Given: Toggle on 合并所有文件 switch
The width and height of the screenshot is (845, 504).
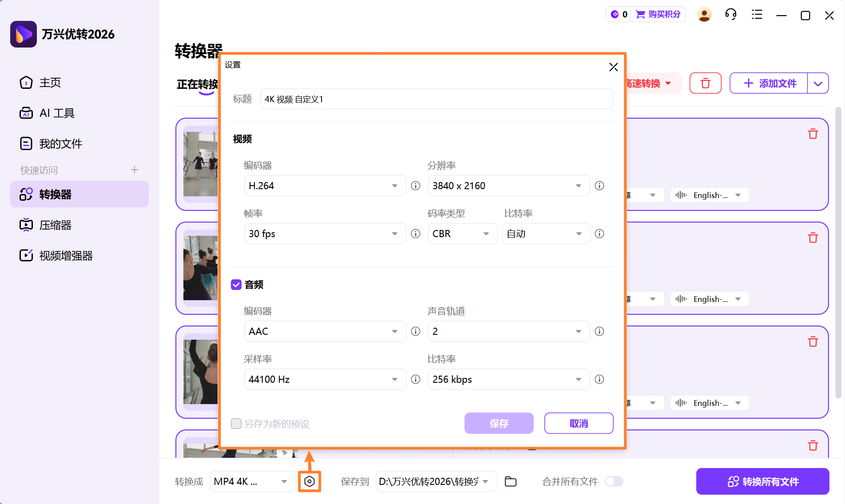Looking at the screenshot, I should pos(614,481).
